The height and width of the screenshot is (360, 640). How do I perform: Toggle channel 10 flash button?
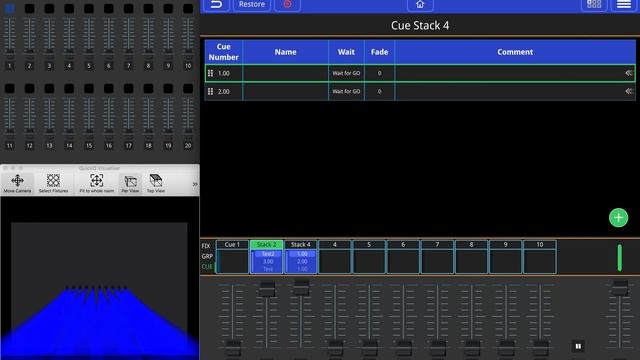click(188, 9)
